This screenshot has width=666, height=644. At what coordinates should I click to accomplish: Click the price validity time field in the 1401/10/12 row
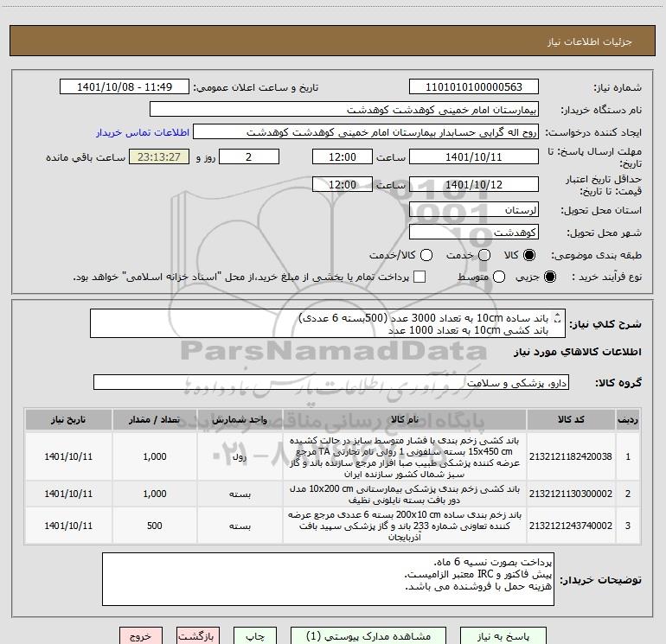(x=343, y=185)
